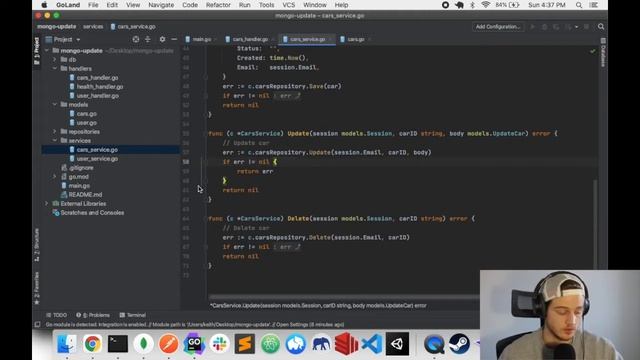Toggle the Project tool window stripe button
The height and width of the screenshot is (360, 640).
point(37,51)
